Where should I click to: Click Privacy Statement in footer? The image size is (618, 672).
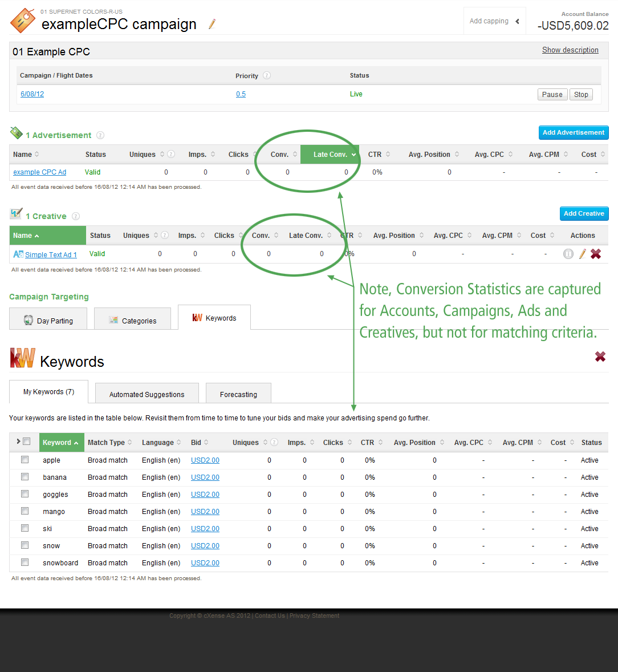[314, 616]
